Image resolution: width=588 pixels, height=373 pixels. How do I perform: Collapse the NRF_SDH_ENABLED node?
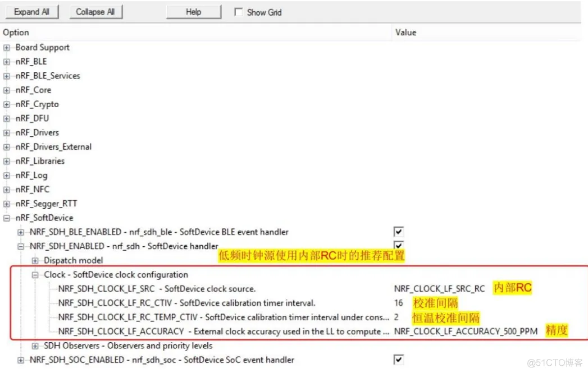pos(21,247)
